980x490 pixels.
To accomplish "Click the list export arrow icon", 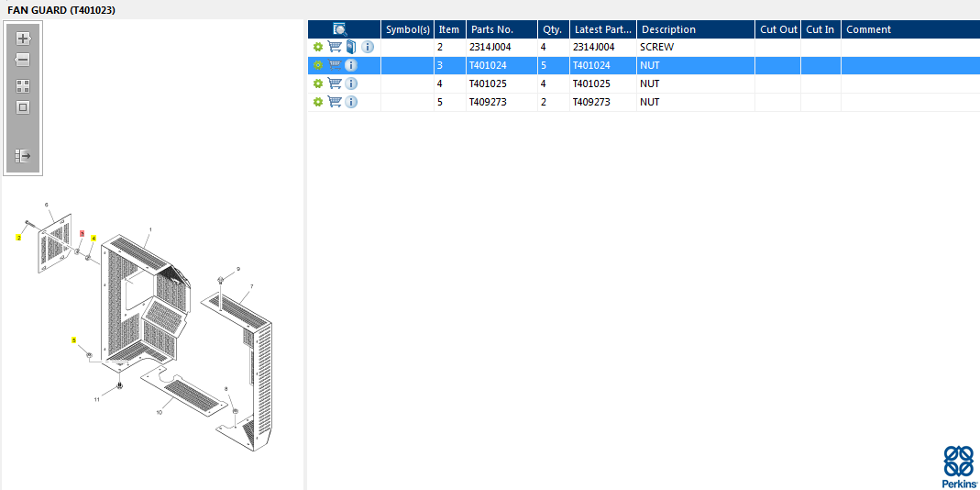I will click(x=23, y=156).
